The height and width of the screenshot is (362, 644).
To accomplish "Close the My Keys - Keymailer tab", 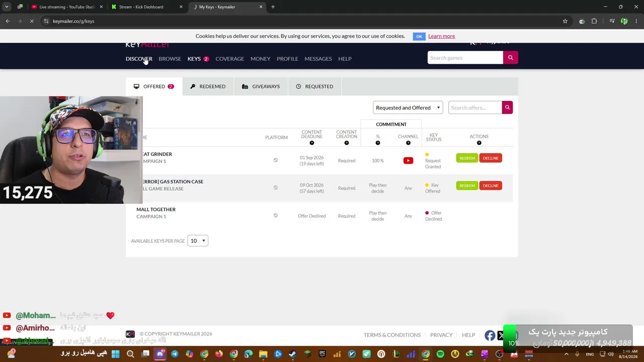I will (x=261, y=7).
